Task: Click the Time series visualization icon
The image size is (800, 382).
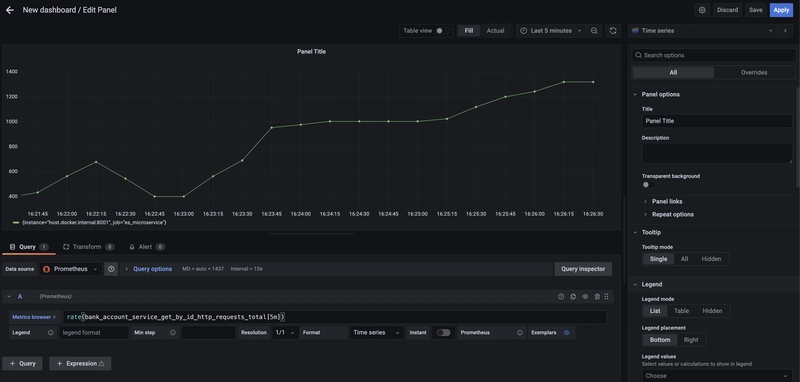Action: 635,31
